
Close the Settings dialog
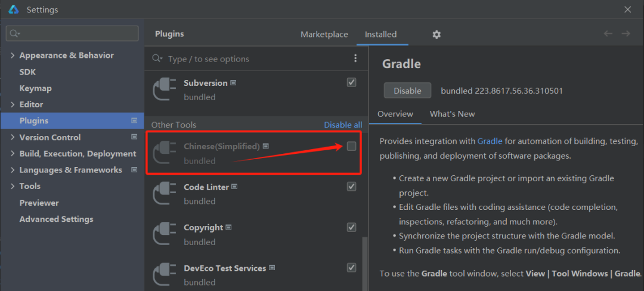click(627, 10)
